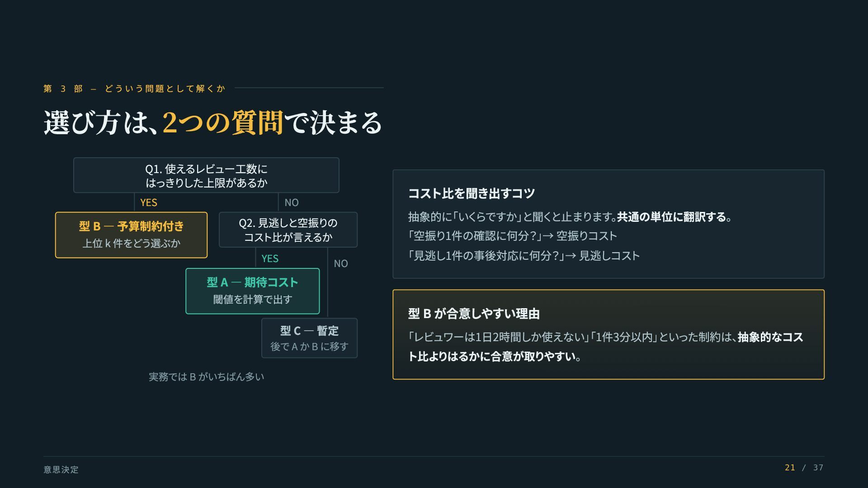Click the footer label 意思決定

pyautogui.click(x=61, y=469)
